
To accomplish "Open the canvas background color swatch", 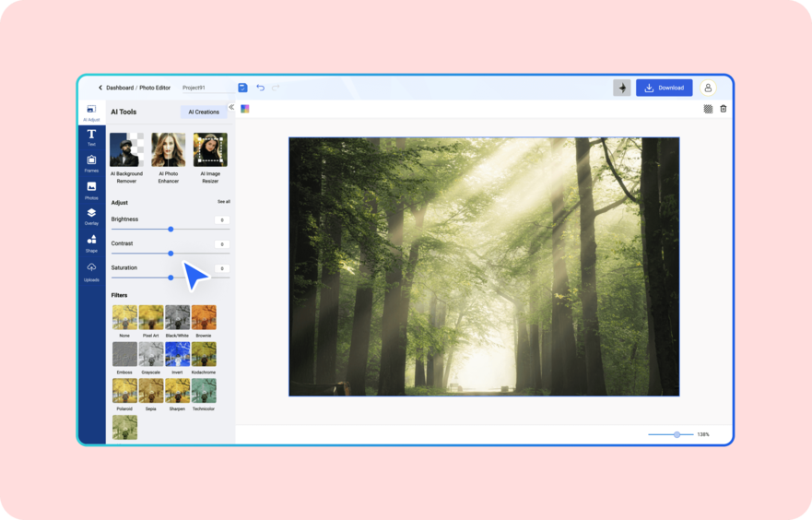I will tap(245, 109).
